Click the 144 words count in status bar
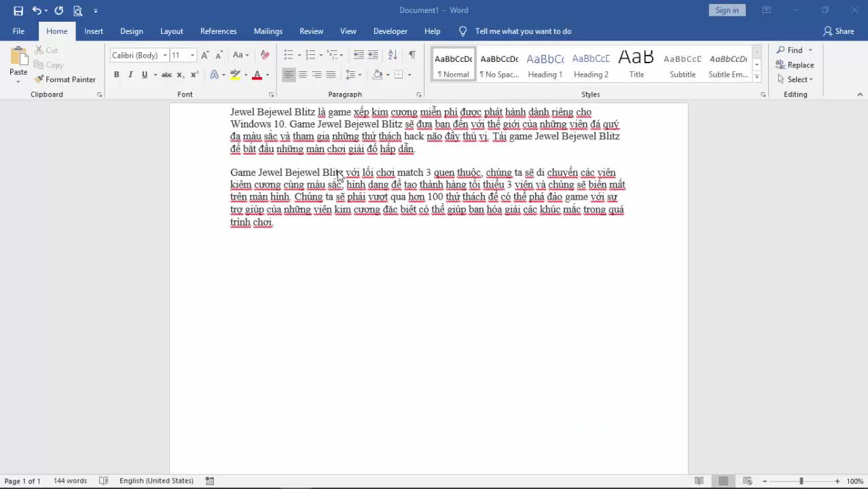The height and width of the screenshot is (489, 868). point(70,481)
